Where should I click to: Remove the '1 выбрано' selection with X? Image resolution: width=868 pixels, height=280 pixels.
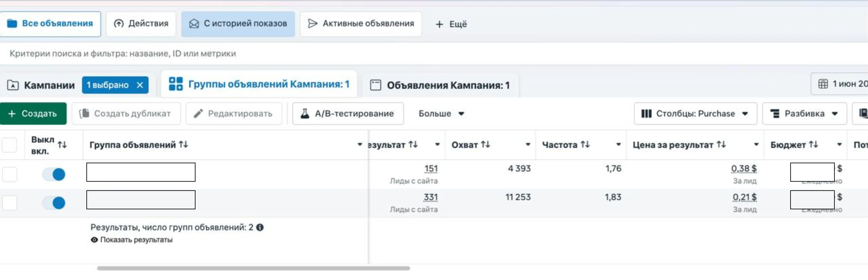140,85
